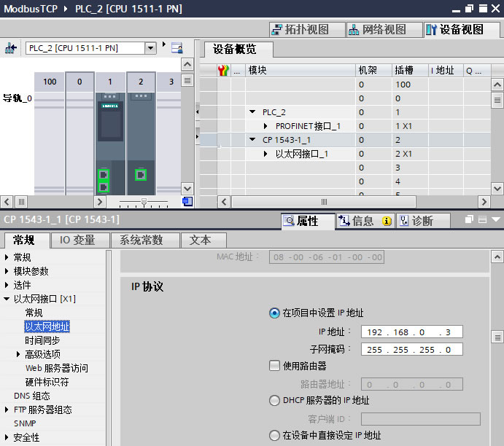Open the properties inspector tab
504x446 pixels.
pyautogui.click(x=308, y=221)
